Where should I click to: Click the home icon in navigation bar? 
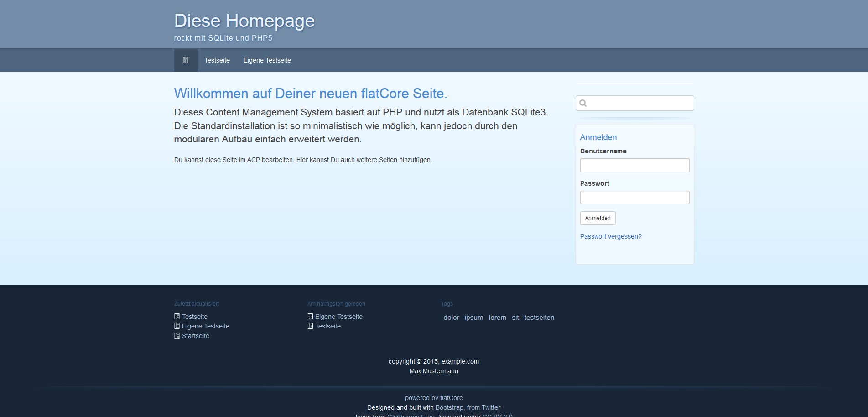pyautogui.click(x=186, y=60)
